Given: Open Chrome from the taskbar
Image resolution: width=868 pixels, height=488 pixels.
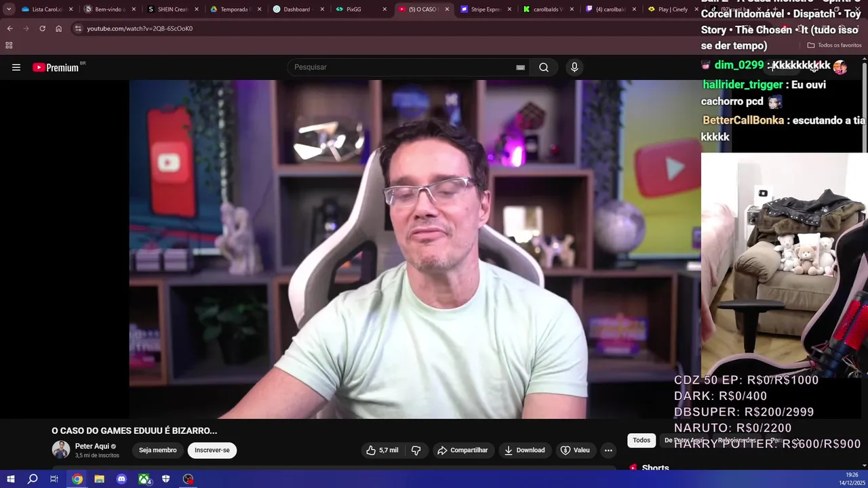Looking at the screenshot, I should [77, 479].
